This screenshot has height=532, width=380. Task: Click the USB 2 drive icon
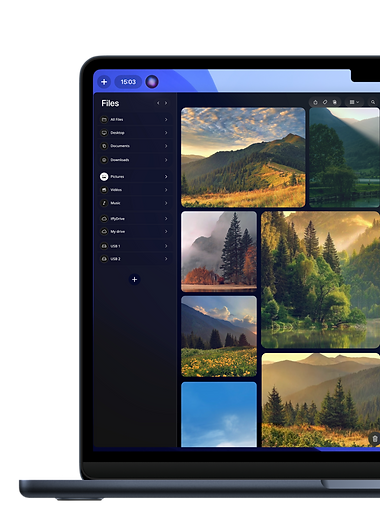pos(104,259)
